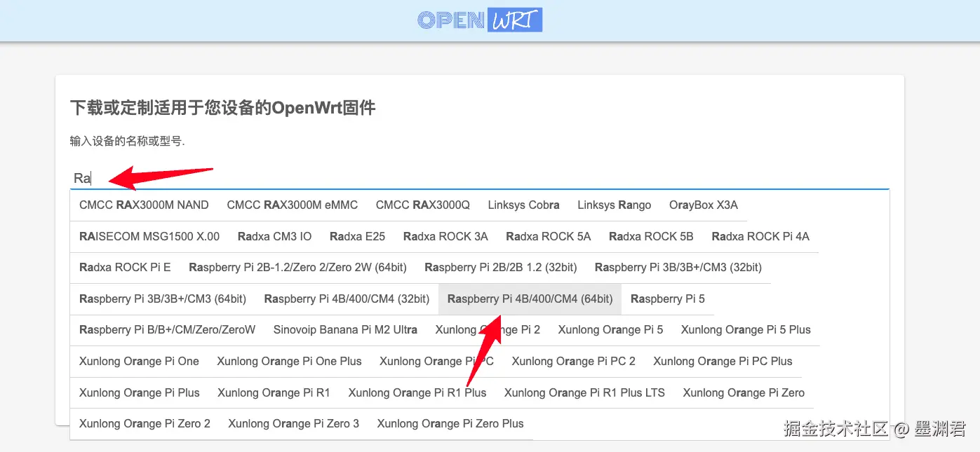
Task: Choose Xunlong Orange Pi Zero Plus
Action: (x=450, y=423)
